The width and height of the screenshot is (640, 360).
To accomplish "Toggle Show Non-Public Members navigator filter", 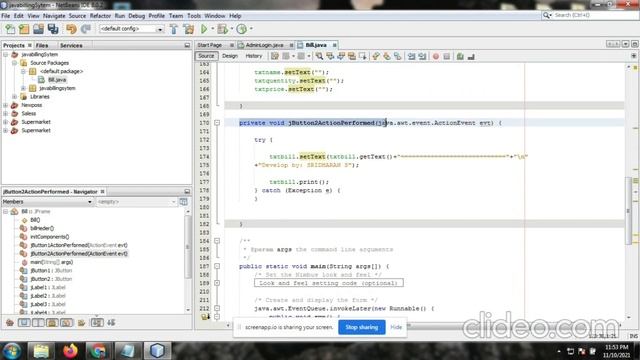I will (x=52, y=323).
